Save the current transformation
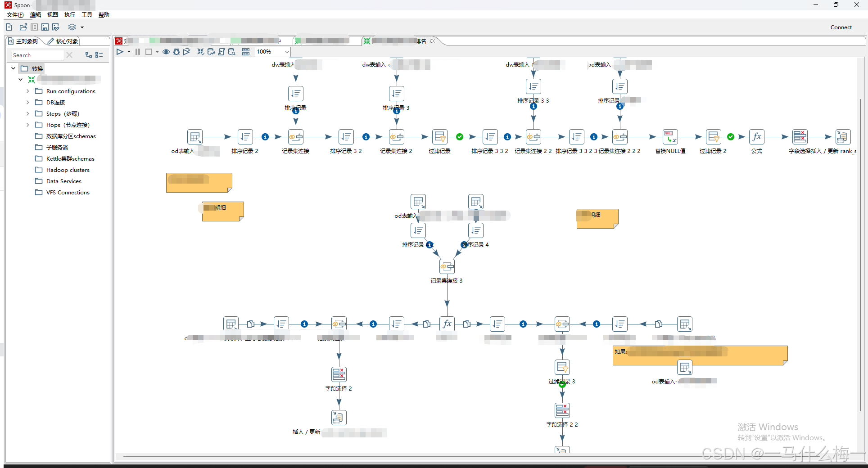The width and height of the screenshot is (868, 468). 45,27
